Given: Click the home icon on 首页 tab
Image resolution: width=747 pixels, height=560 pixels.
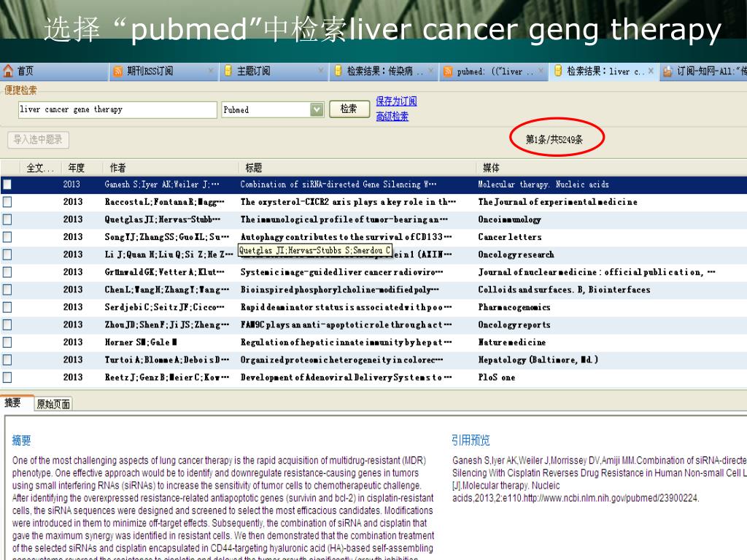Looking at the screenshot, I should point(8,71).
